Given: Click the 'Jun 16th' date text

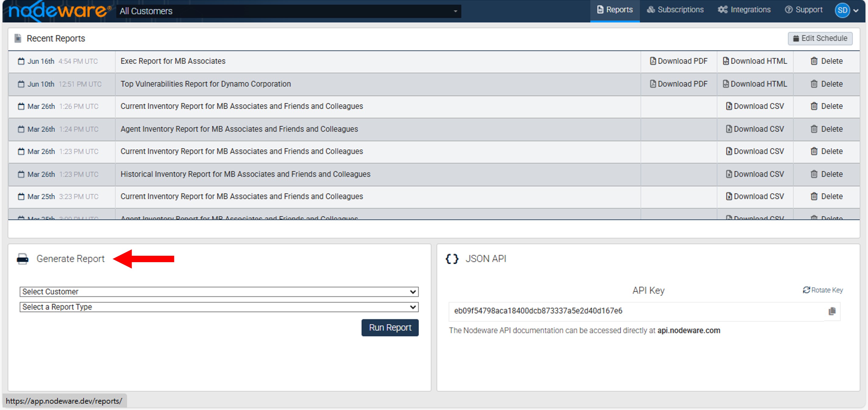Looking at the screenshot, I should click(41, 61).
